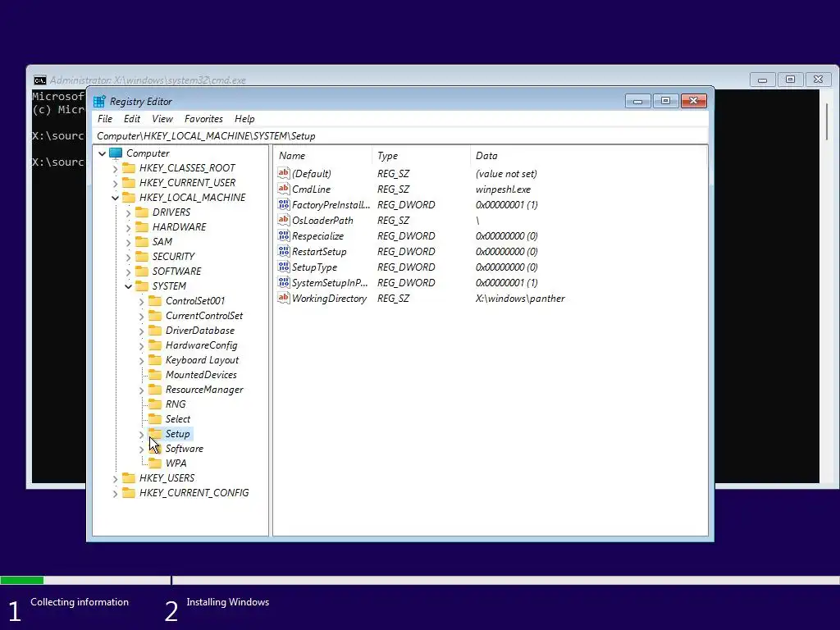The image size is (840, 630).
Task: Click the DWORD icon next to SetupType
Action: [x=283, y=267]
